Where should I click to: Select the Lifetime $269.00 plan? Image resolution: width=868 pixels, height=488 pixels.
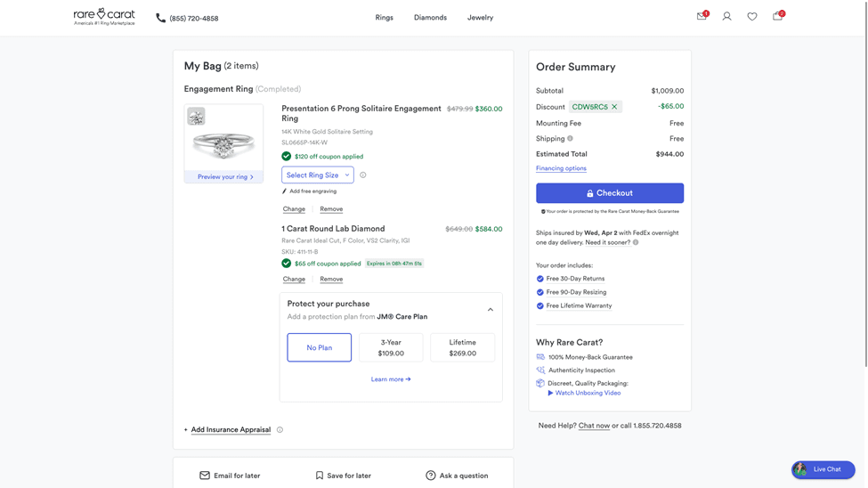tap(462, 347)
